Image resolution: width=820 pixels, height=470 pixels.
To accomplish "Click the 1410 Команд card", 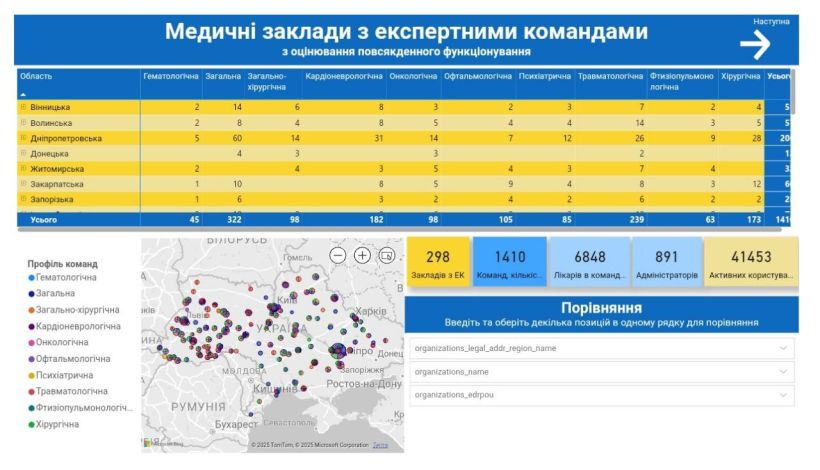I will click(x=510, y=262).
